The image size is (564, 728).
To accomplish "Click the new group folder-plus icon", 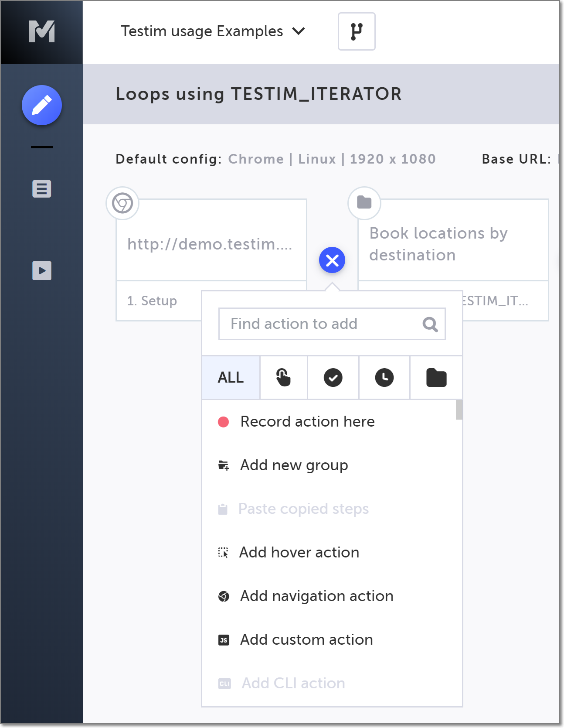I will 224,465.
